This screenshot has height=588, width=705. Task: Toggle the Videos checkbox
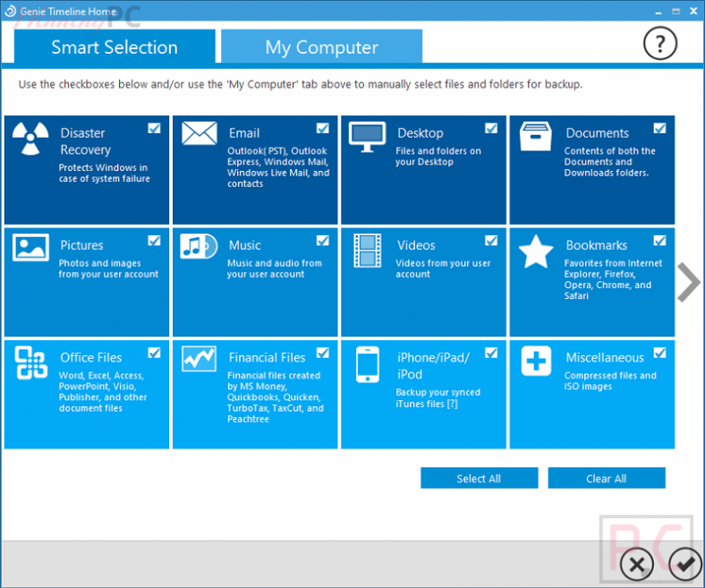click(491, 241)
